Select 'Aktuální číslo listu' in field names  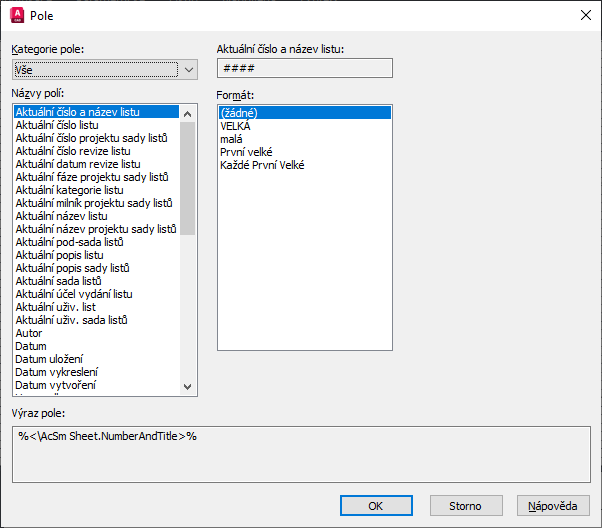point(59,125)
